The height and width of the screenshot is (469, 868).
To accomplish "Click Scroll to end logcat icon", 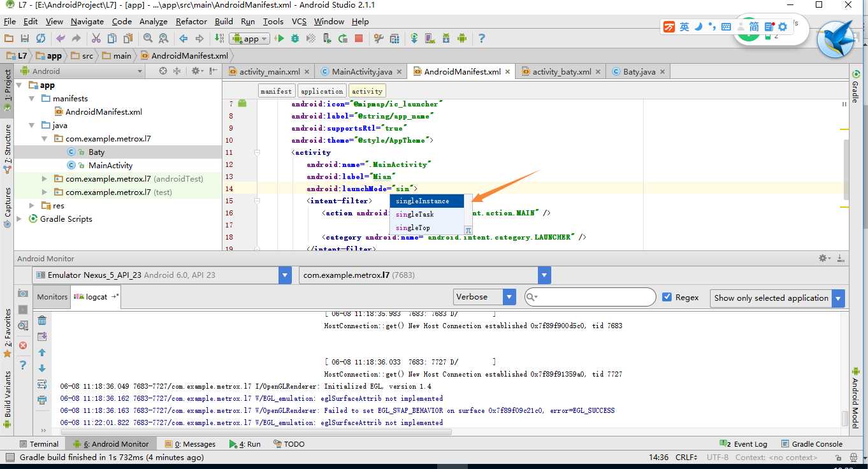I will click(x=42, y=336).
